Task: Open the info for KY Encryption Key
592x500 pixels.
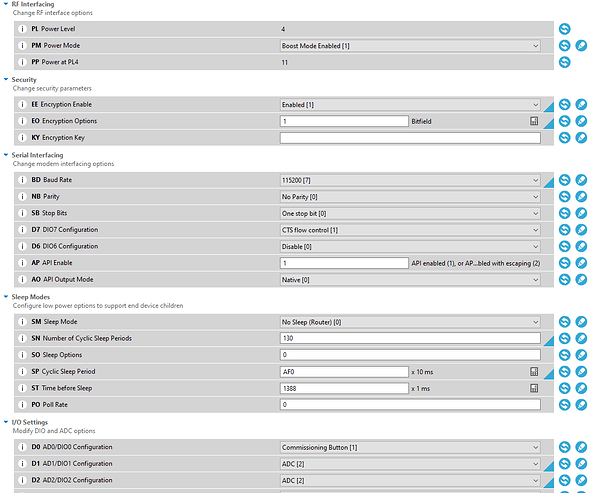Action: [22, 138]
